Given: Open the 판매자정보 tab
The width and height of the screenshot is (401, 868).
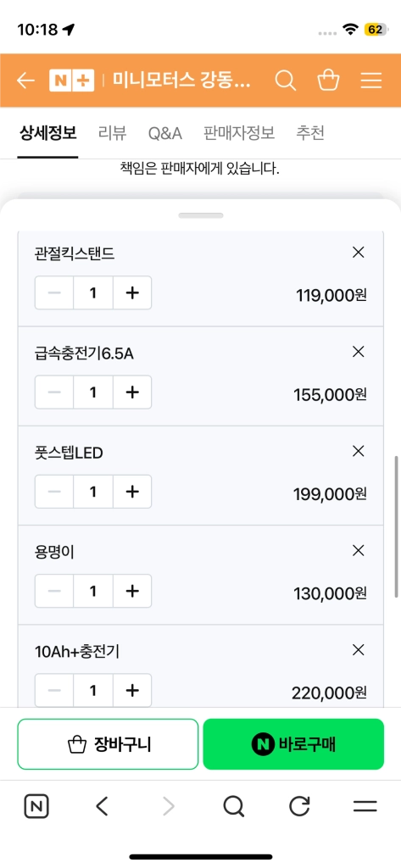Looking at the screenshot, I should point(239,133).
